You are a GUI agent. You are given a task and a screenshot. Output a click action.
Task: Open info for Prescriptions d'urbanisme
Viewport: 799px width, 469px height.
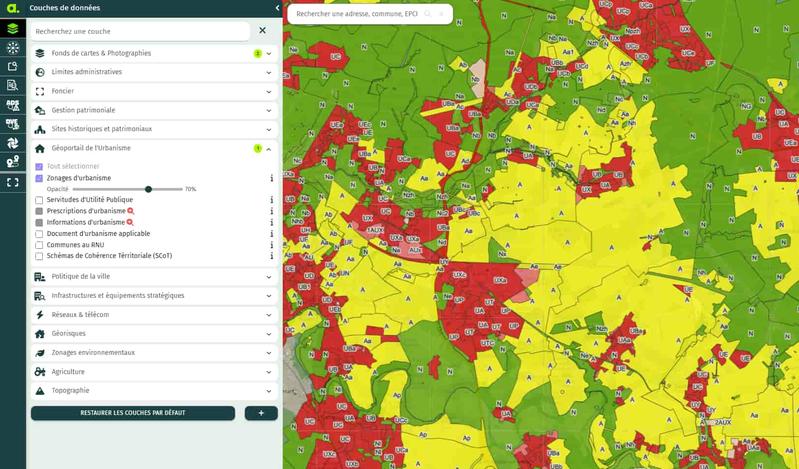pos(272,211)
